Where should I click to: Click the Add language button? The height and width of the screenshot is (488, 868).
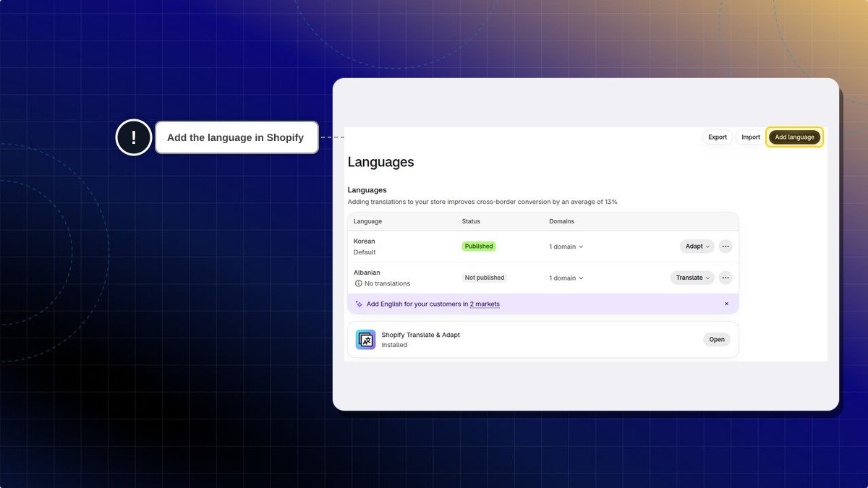click(x=794, y=137)
